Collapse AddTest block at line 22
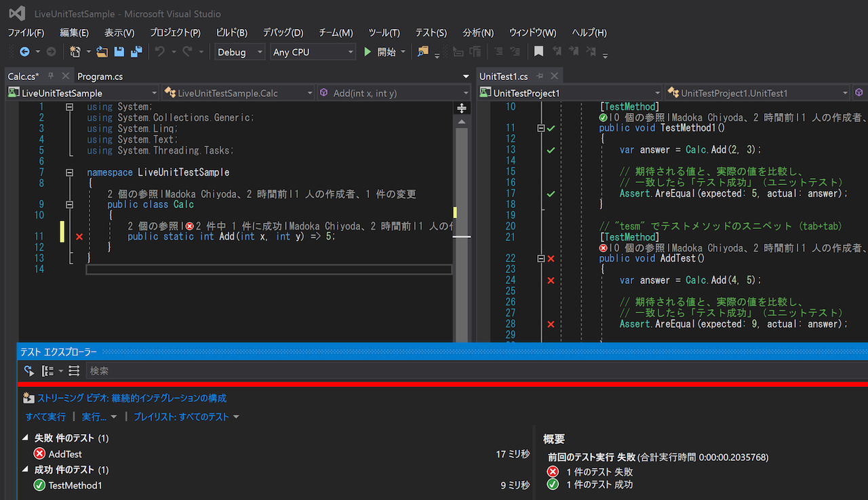This screenshot has height=500, width=868. click(541, 258)
